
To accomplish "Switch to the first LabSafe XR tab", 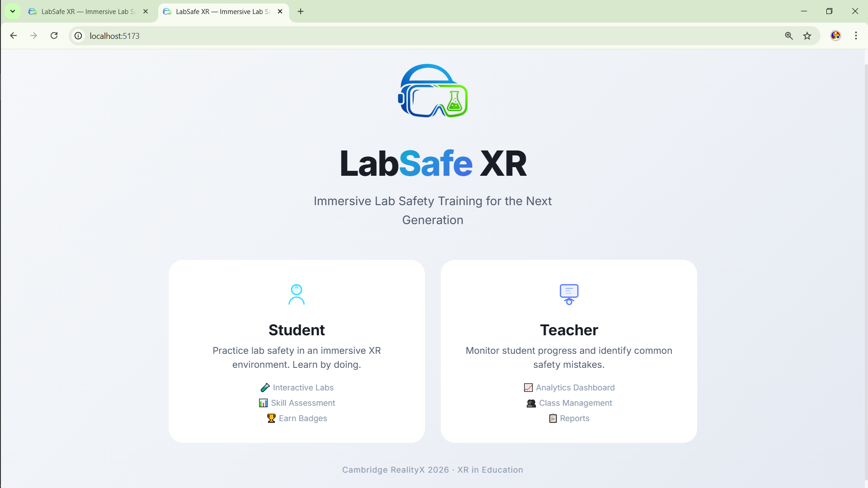I will point(88,12).
